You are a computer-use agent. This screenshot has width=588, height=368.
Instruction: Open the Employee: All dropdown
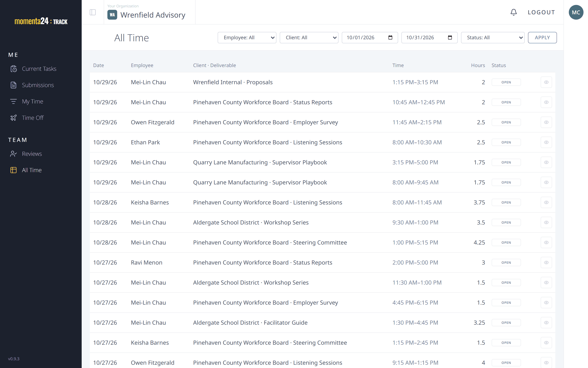247,37
